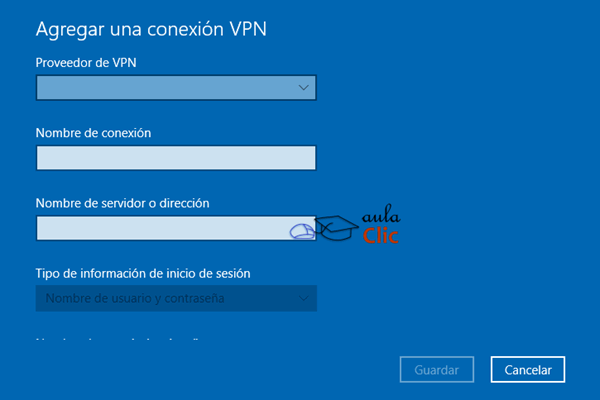Click the cut-off label below the login dropdown

click(117, 339)
